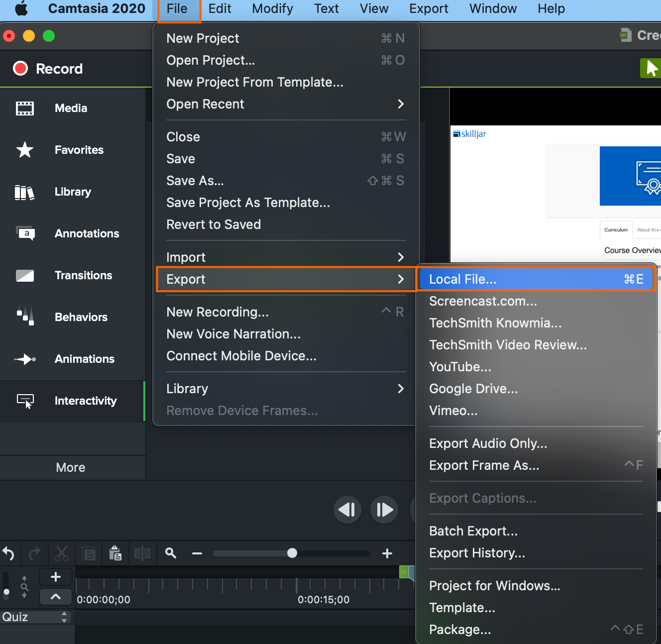This screenshot has height=644, width=661.
Task: Collapse tracks with the up chevron button
Action: click(56, 596)
